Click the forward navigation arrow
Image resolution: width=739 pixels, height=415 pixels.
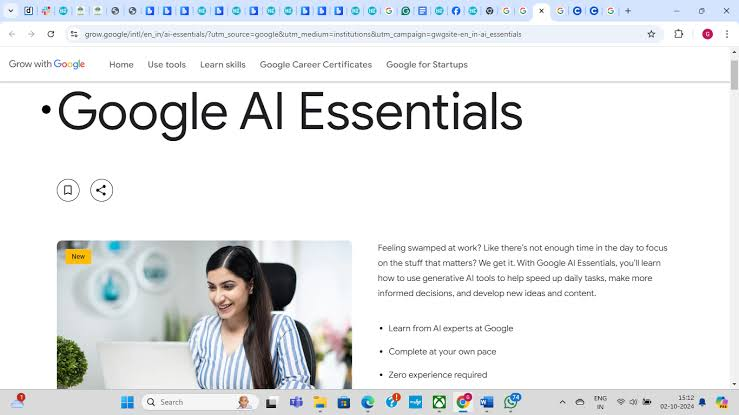click(31, 34)
